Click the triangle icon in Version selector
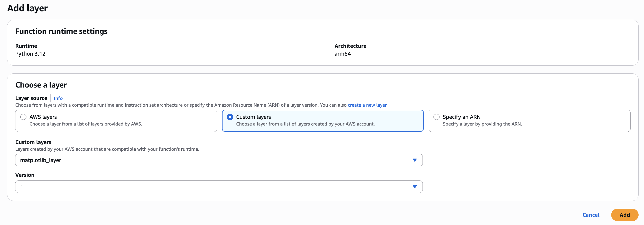This screenshot has width=644, height=225. tap(414, 187)
